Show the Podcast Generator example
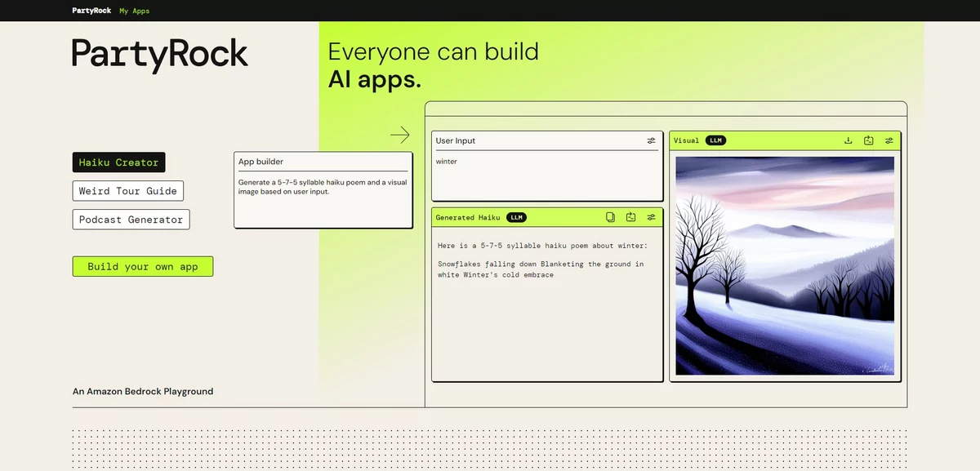 [131, 220]
